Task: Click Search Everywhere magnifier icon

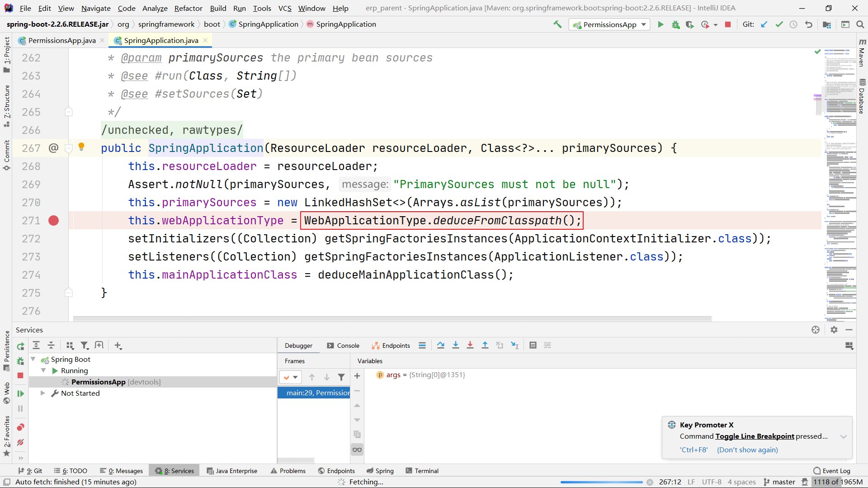Action: pyautogui.click(x=860, y=24)
